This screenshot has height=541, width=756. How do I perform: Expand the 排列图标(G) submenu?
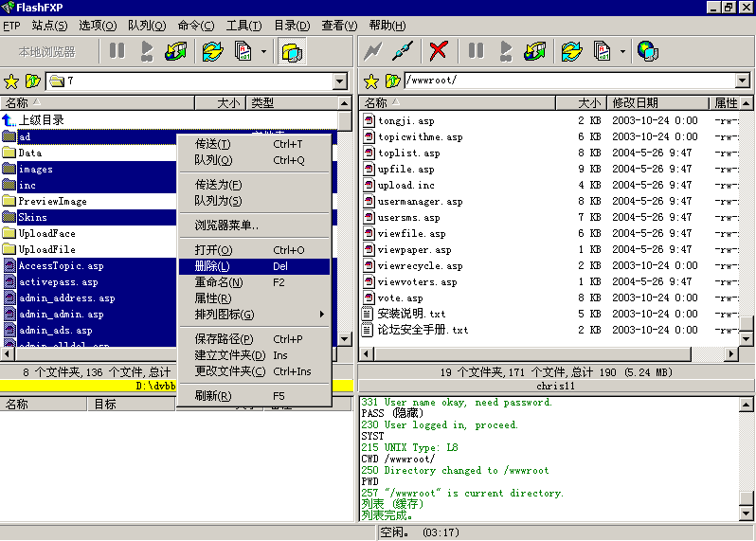pos(255,315)
